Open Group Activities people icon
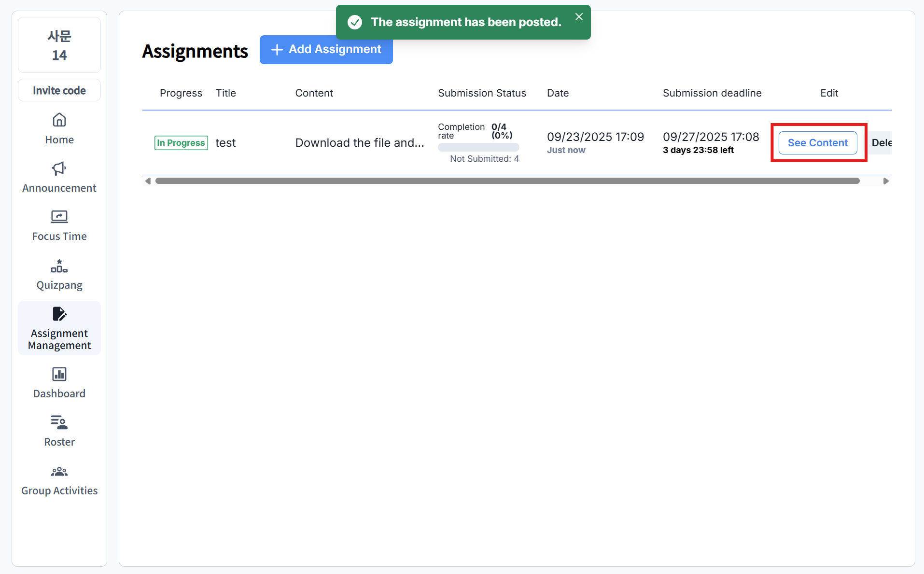924x574 pixels. tap(59, 471)
